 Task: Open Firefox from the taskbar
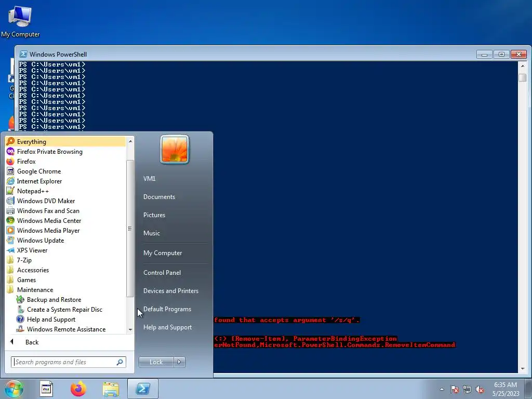(x=78, y=389)
